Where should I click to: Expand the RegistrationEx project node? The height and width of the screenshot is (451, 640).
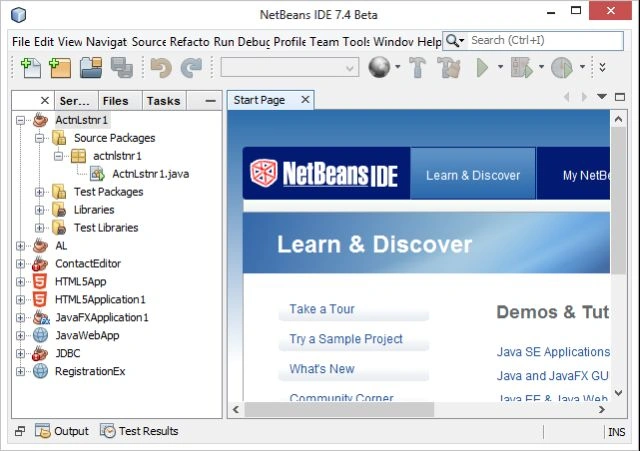[x=20, y=371]
